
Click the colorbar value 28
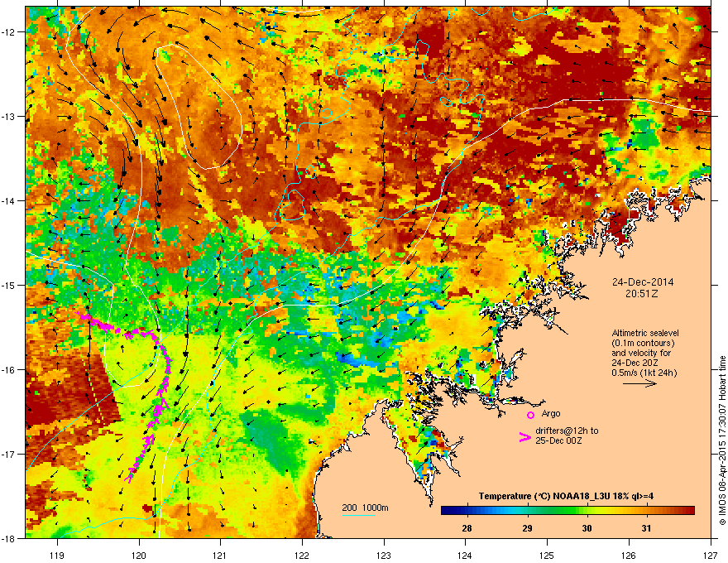click(x=467, y=528)
